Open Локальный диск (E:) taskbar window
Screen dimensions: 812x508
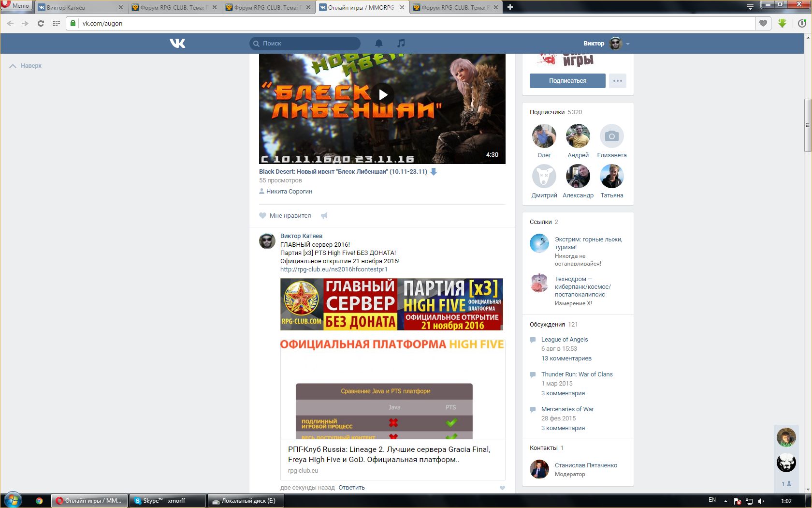(245, 501)
